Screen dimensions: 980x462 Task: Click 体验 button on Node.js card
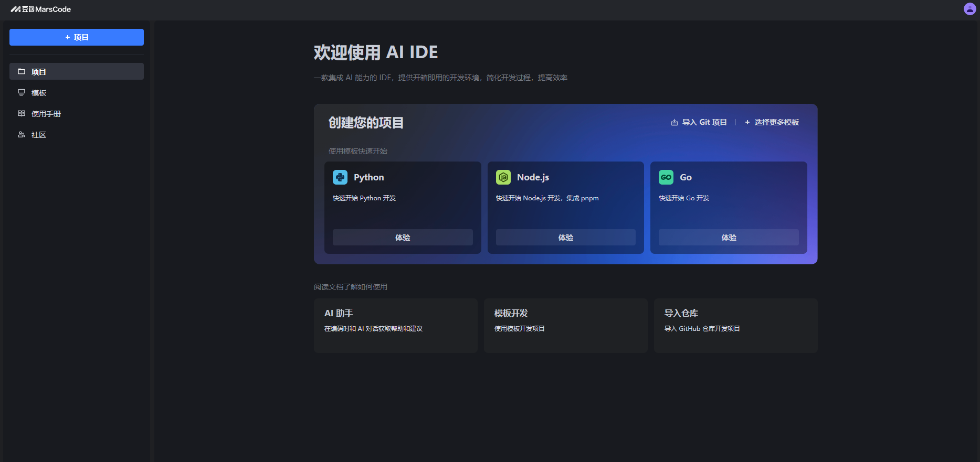566,238
